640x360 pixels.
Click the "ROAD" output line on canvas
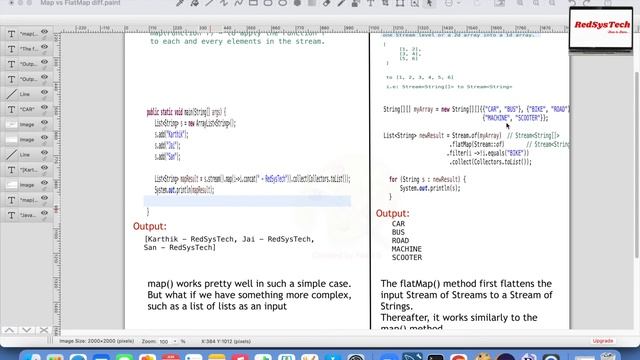tap(400, 241)
